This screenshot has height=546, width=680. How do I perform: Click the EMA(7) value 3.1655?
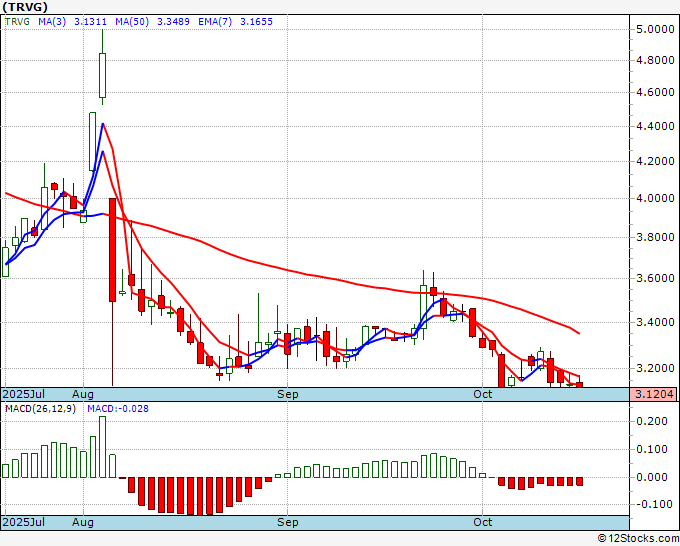click(256, 22)
